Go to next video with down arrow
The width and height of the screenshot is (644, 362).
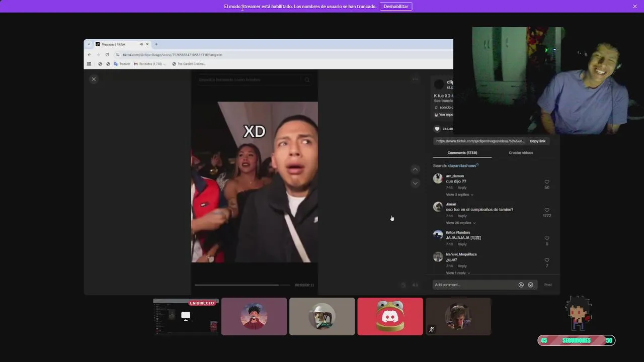[x=415, y=183]
